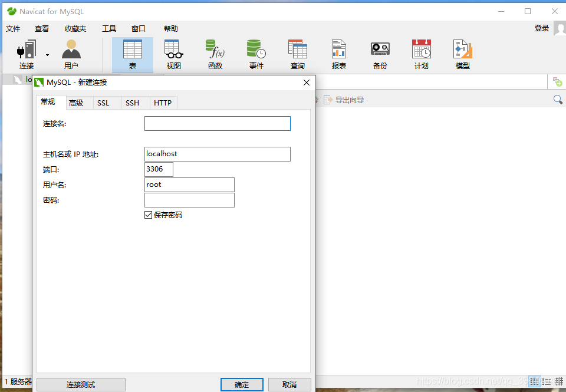Image resolution: width=566 pixels, height=392 pixels.
Task: Click the 导出向导 export wizard button
Action: (x=344, y=100)
